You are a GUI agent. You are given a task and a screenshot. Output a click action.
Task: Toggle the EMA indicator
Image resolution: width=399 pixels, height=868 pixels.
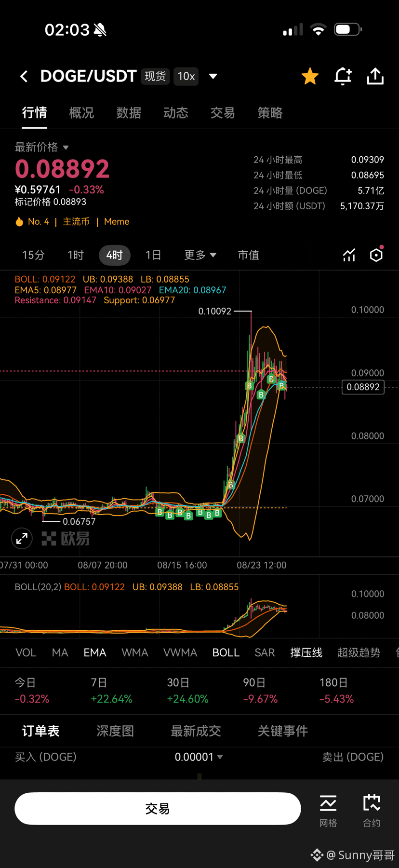tap(95, 653)
